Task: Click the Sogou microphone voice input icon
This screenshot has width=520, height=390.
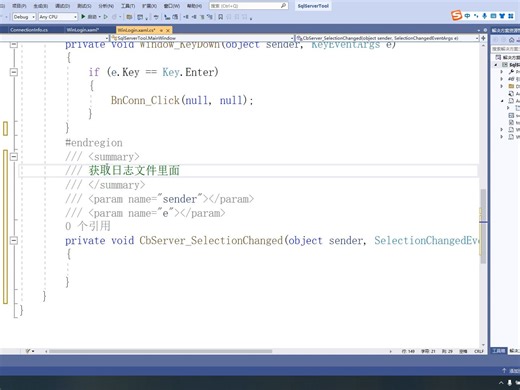Action: 484,16
